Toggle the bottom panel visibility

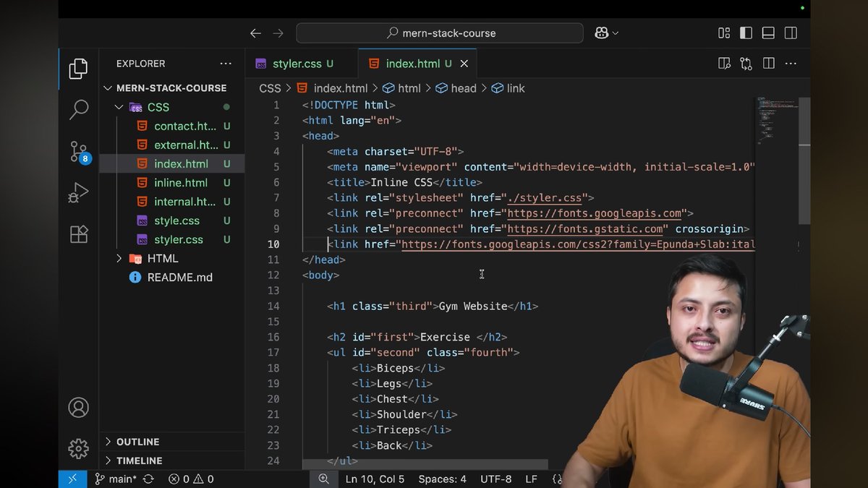[768, 33]
